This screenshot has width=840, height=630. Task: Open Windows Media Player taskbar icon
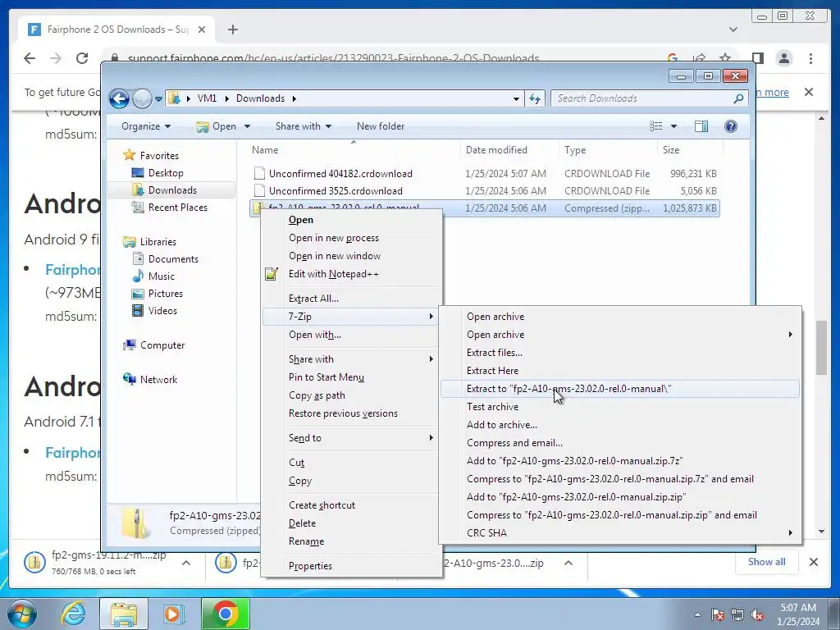tap(174, 614)
